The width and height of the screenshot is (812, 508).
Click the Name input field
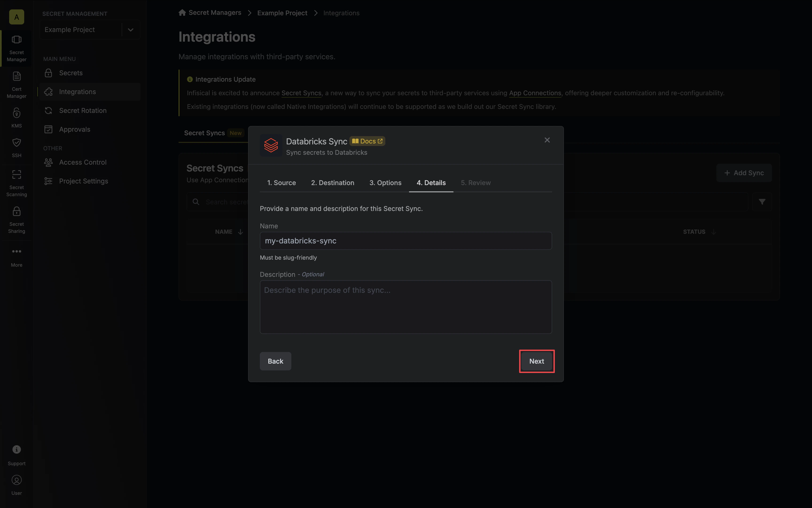(406, 241)
